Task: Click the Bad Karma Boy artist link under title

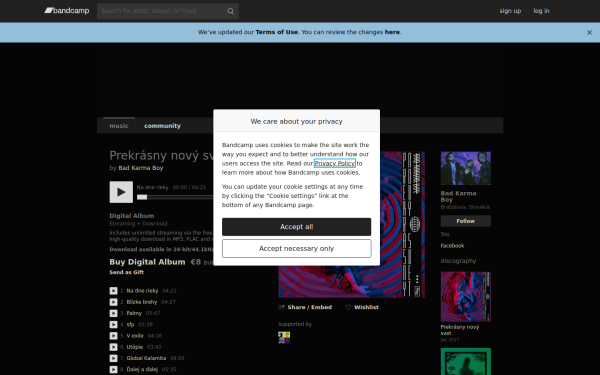Action: click(141, 168)
